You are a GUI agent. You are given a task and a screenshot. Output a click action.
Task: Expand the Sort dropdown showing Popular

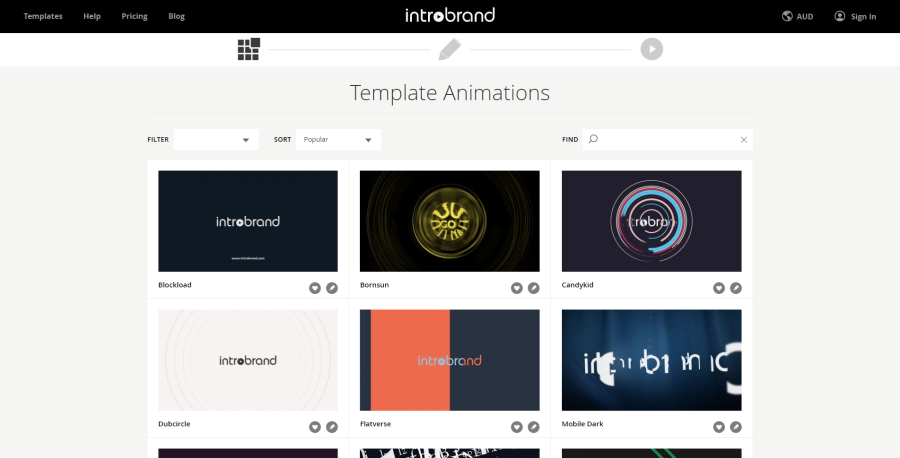(338, 140)
